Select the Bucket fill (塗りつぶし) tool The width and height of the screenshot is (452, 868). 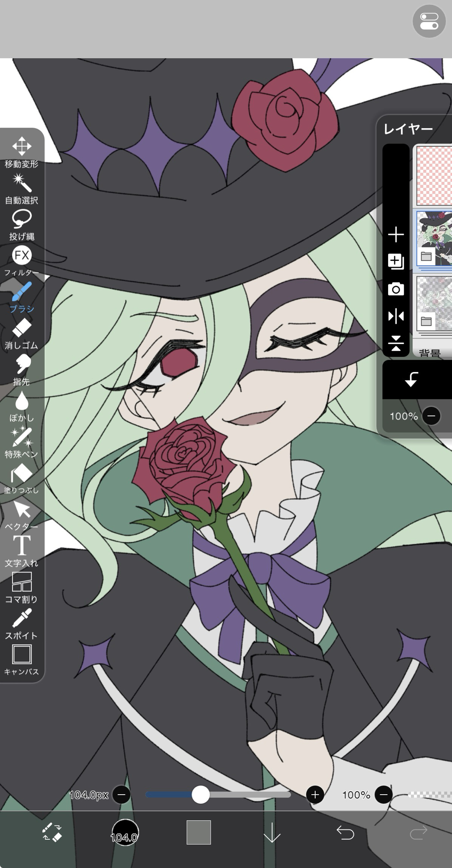(21, 479)
